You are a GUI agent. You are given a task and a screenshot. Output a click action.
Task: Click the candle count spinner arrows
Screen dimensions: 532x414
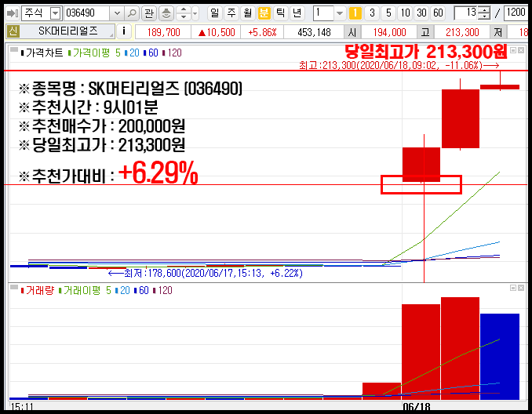pyautogui.click(x=484, y=13)
